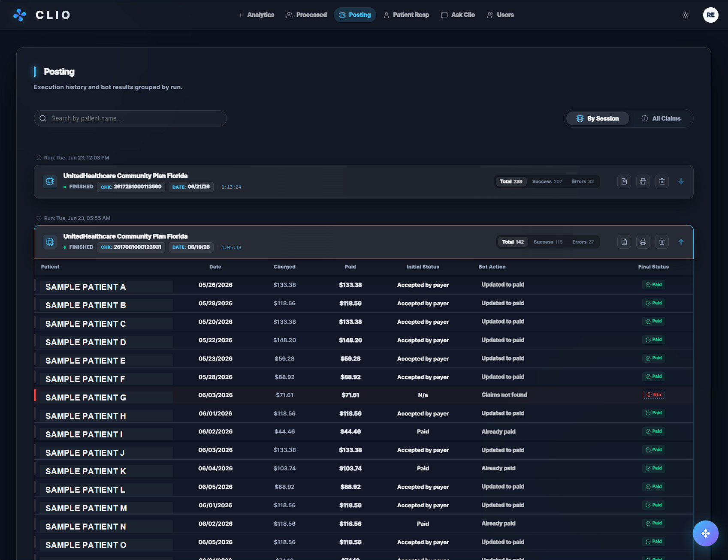
Task: Toggle the light/dark theme sun icon
Action: point(686,15)
